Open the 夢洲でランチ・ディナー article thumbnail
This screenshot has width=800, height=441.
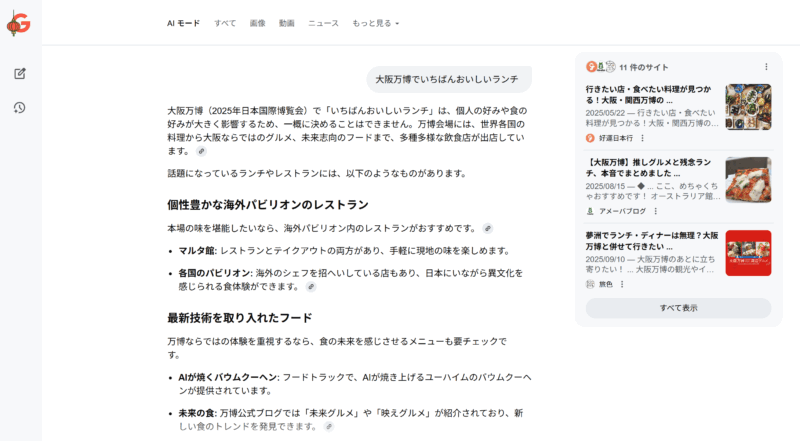(x=748, y=253)
